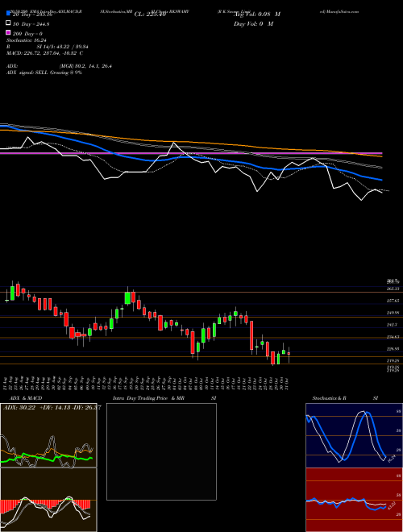Click the ADX (MGR) '30.2, 14.1, 26.4' line

[x=85, y=66]
